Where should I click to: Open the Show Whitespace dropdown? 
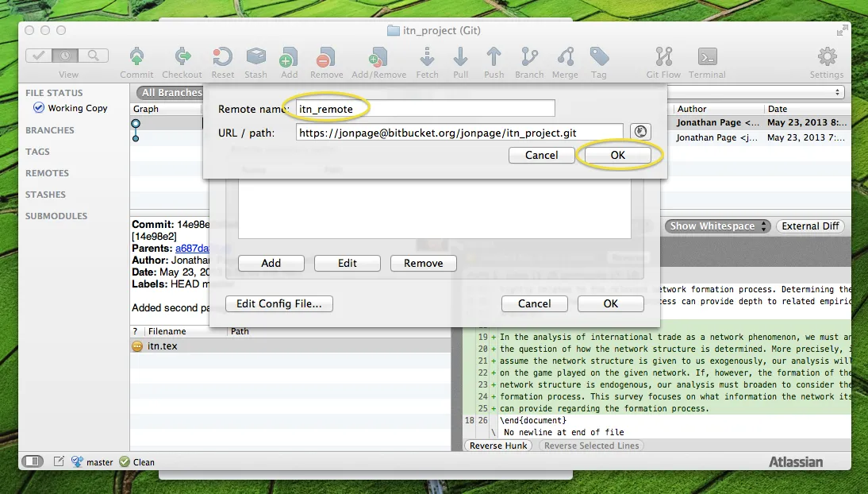[716, 226]
